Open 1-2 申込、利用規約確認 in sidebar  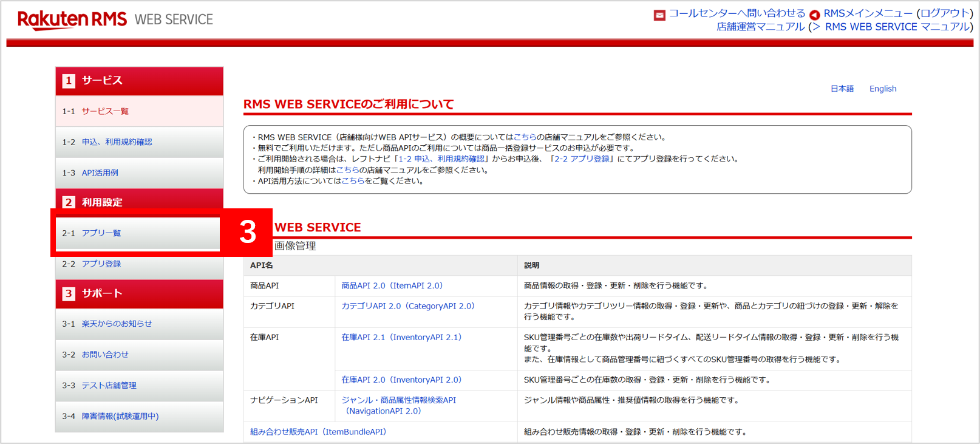(139, 142)
